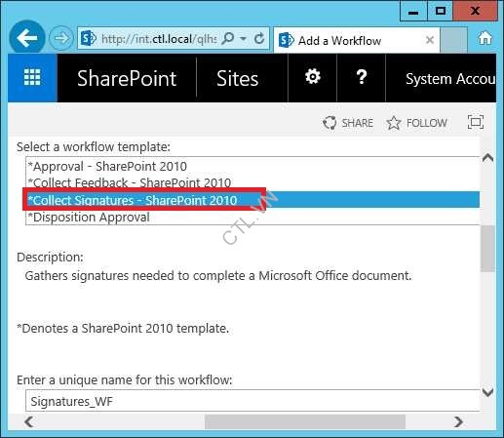Select the Add a Workflow browser tab
The height and width of the screenshot is (438, 504).
tap(357, 40)
